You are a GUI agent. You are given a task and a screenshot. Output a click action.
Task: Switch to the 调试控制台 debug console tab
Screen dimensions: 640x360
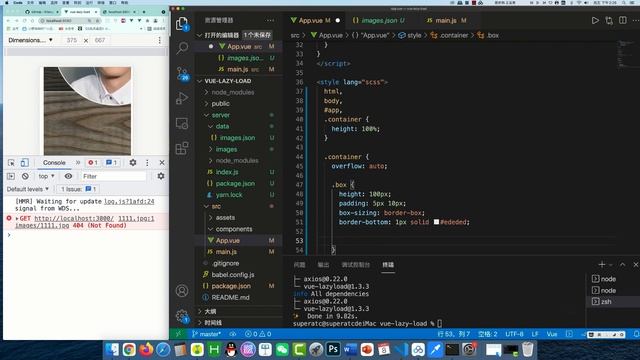356,265
